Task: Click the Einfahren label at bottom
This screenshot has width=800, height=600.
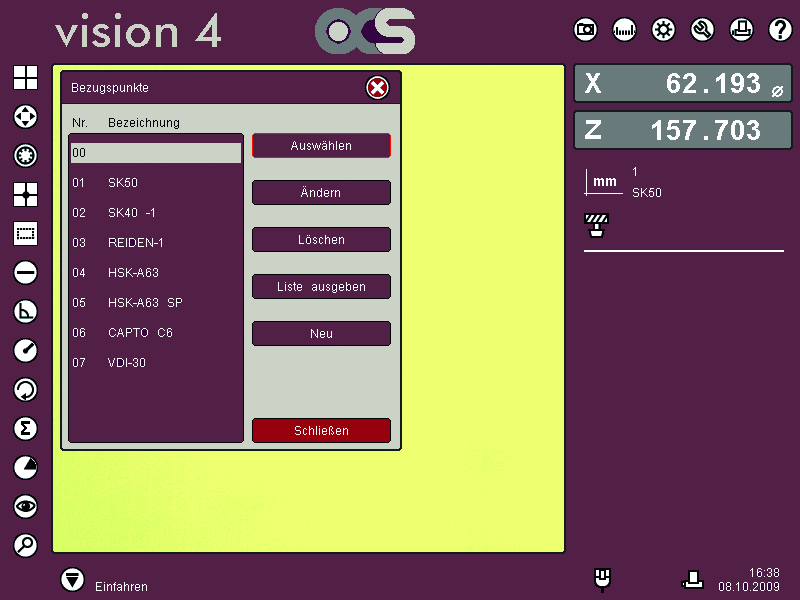Action: (x=121, y=587)
